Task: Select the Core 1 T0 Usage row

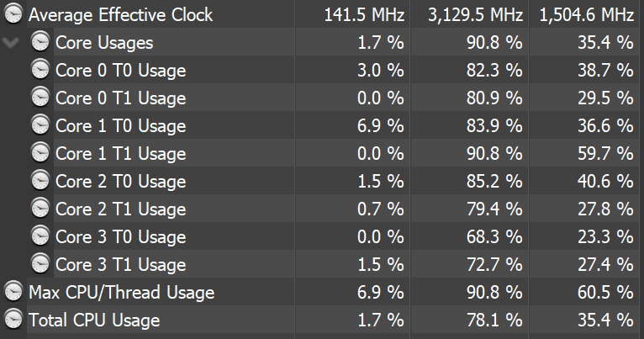Action: click(x=322, y=125)
